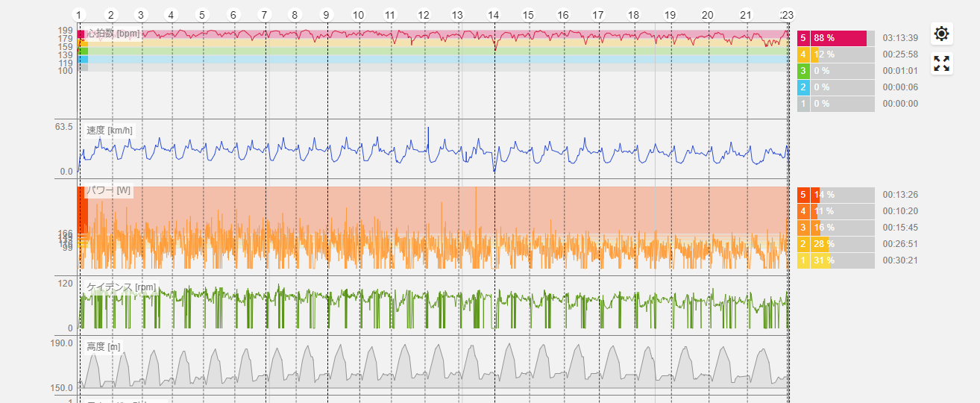Click the 高度 [m] altitude chart label
The height and width of the screenshot is (403, 980).
(x=104, y=347)
